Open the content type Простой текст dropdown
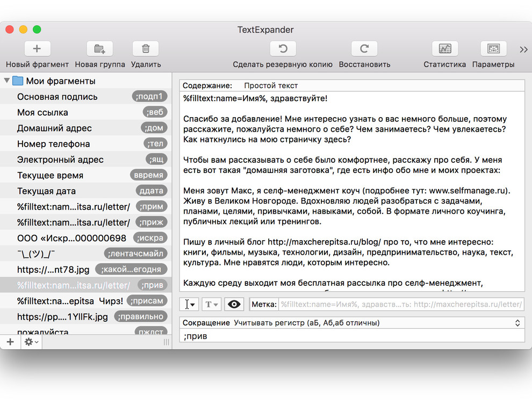This screenshot has width=532, height=404. click(271, 85)
